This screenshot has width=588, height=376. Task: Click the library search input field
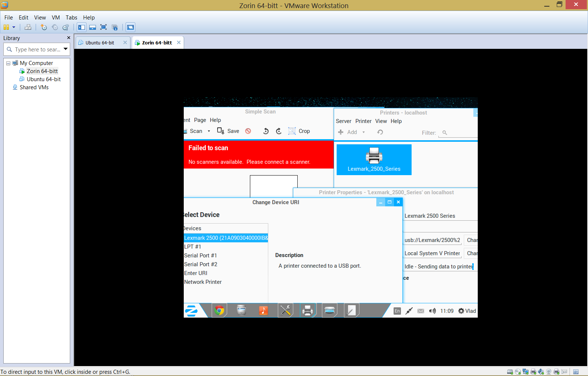[37, 49]
